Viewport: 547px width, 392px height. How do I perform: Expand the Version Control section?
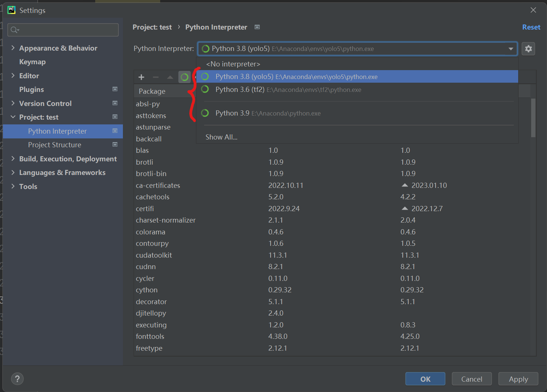[13, 103]
